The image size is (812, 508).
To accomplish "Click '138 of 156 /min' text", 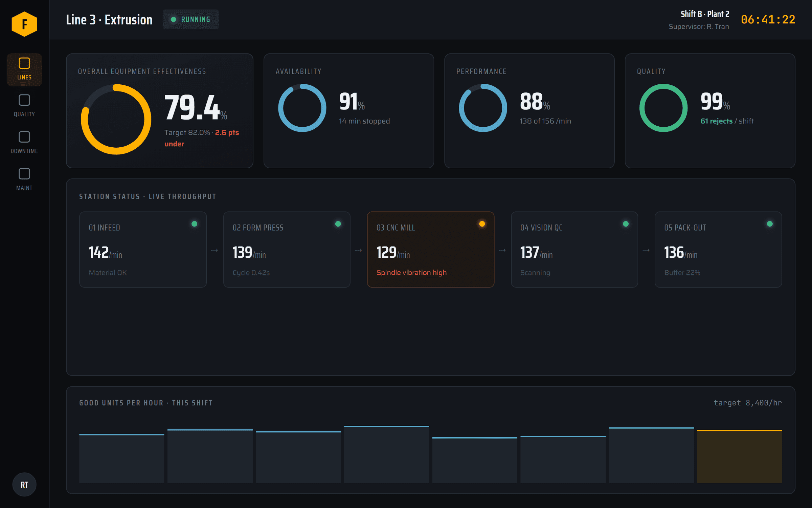I will tap(545, 121).
